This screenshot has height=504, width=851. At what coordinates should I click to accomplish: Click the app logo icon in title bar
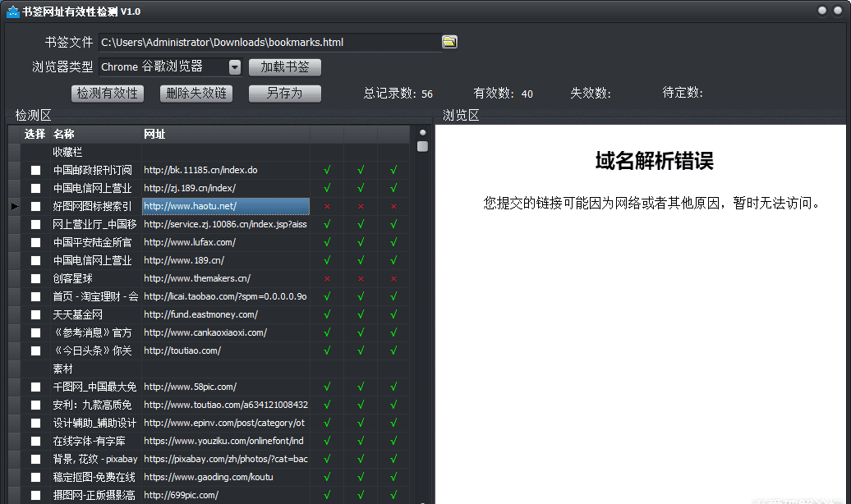(x=12, y=11)
